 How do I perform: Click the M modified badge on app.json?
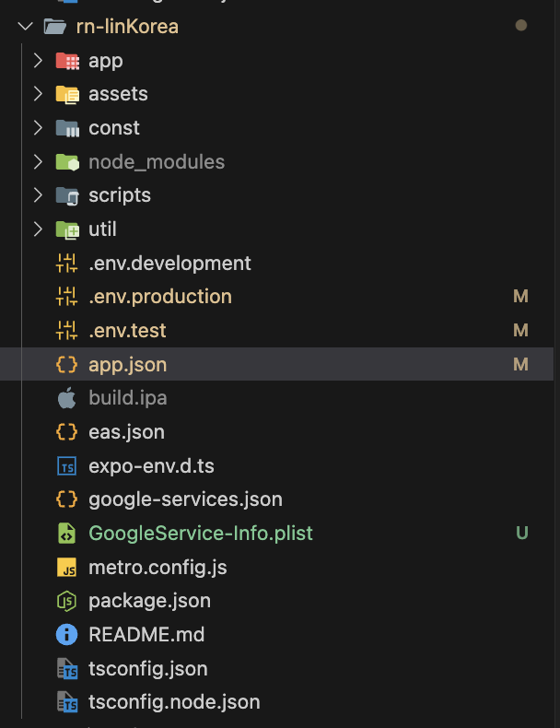520,365
